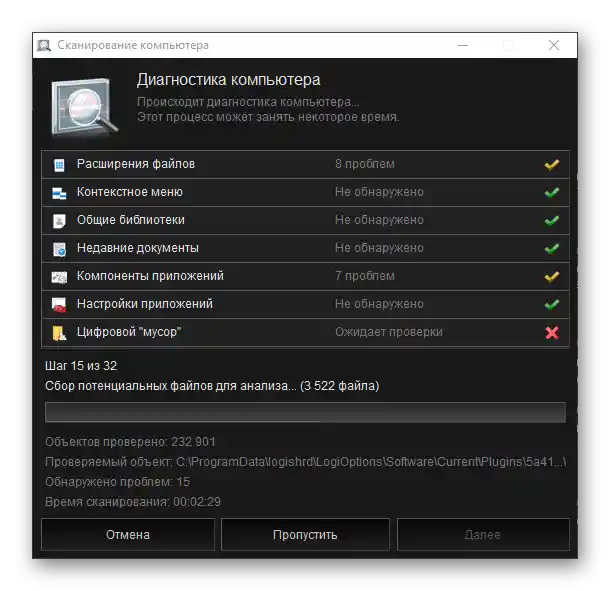This screenshot has width=610, height=591.
Task: Click the Компоненты приложений row icon
Action: click(59, 277)
